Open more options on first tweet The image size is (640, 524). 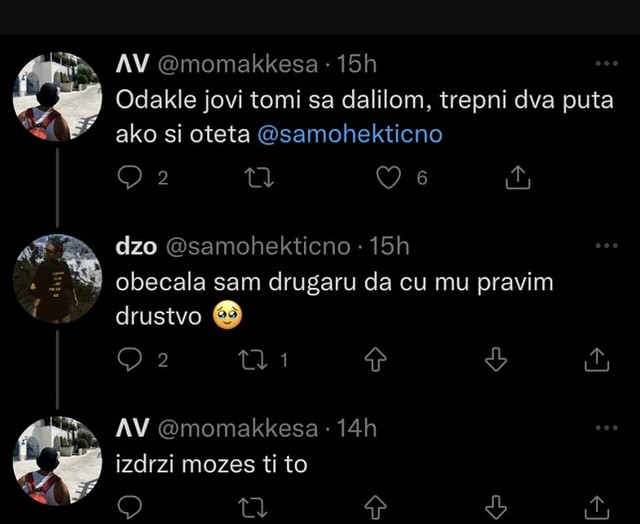607,64
